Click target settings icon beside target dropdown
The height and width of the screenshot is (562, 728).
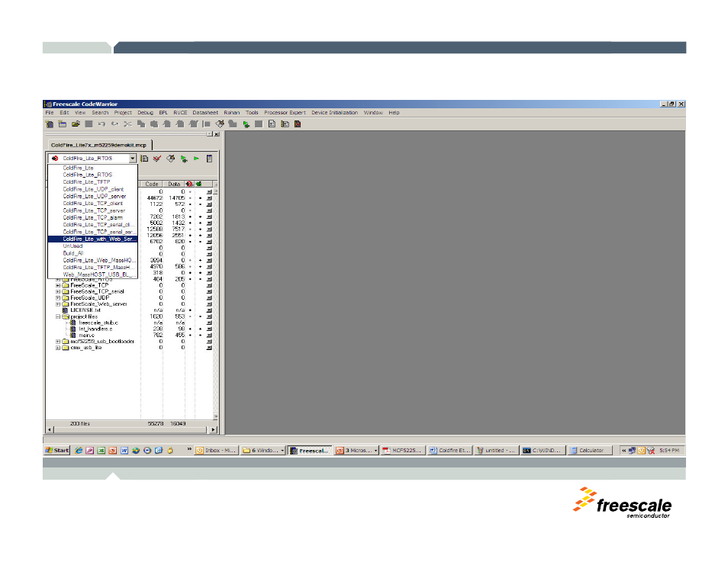144,159
